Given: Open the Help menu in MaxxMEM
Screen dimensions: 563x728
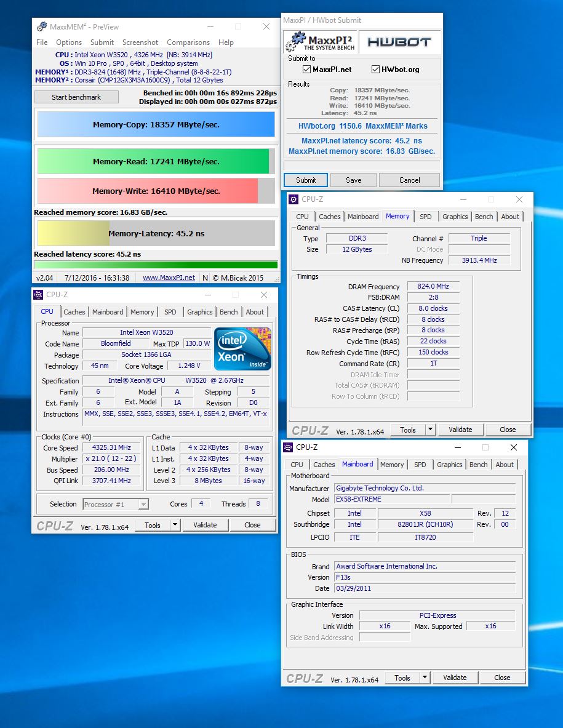Looking at the screenshot, I should pyautogui.click(x=226, y=42).
